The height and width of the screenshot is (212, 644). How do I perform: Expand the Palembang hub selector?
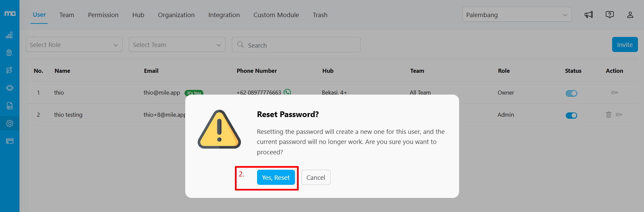click(516, 15)
